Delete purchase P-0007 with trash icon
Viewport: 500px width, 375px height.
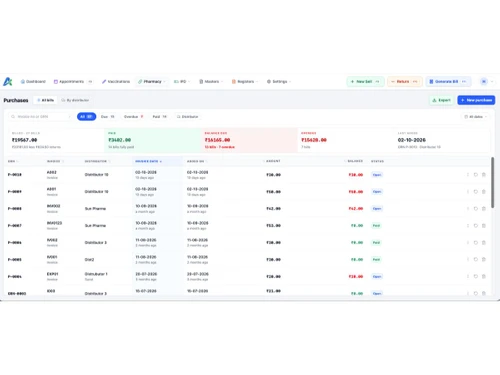tap(484, 226)
